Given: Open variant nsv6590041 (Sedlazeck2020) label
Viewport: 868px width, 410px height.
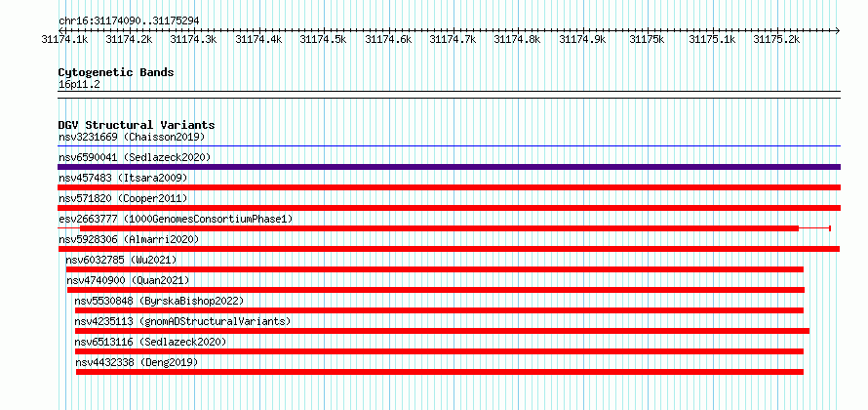Looking at the screenshot, I should tap(135, 157).
